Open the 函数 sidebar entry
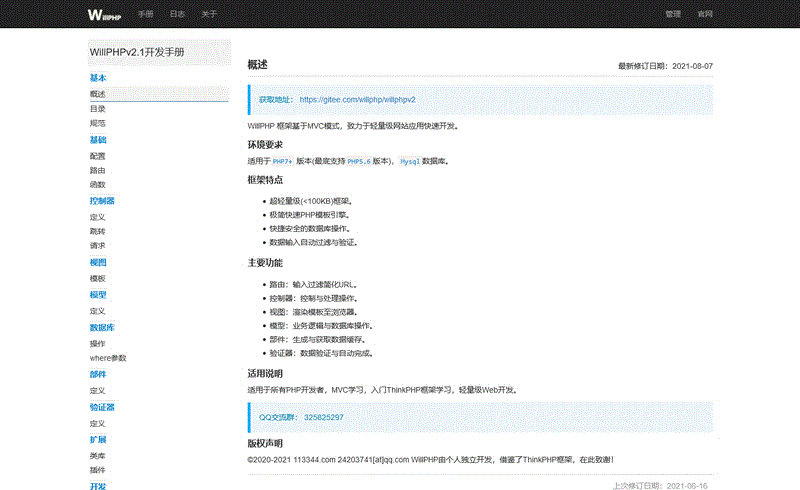The image size is (800, 490). (98, 184)
